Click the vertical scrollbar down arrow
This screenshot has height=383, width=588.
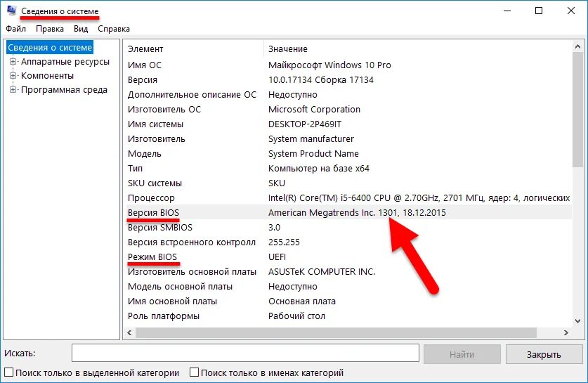pyautogui.click(x=577, y=320)
